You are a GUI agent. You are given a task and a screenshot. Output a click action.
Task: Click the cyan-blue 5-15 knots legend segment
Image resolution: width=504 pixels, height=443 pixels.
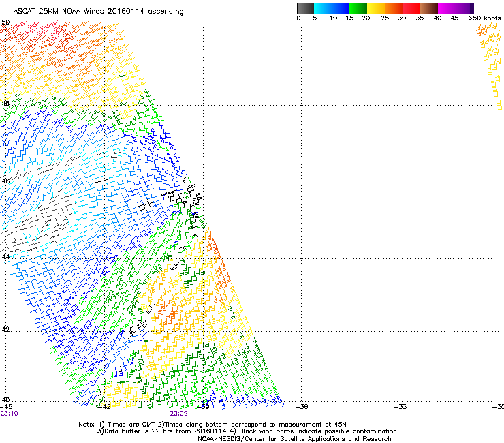coord(332,8)
